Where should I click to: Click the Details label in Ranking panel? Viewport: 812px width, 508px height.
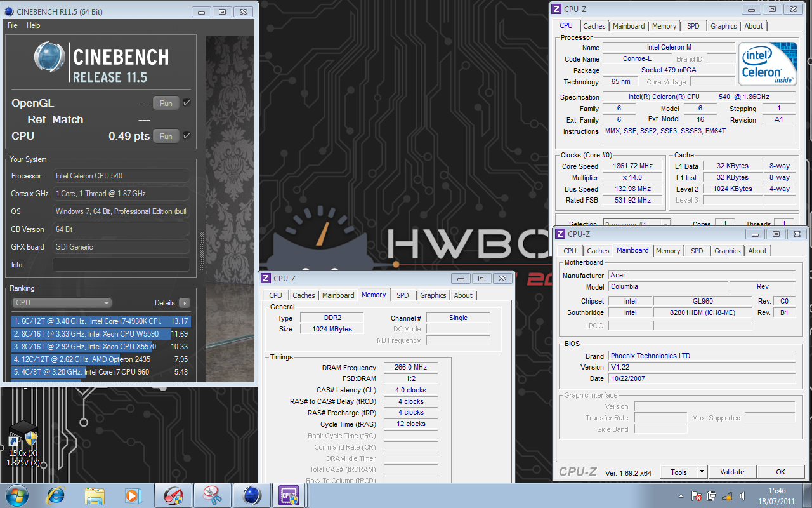tap(164, 303)
